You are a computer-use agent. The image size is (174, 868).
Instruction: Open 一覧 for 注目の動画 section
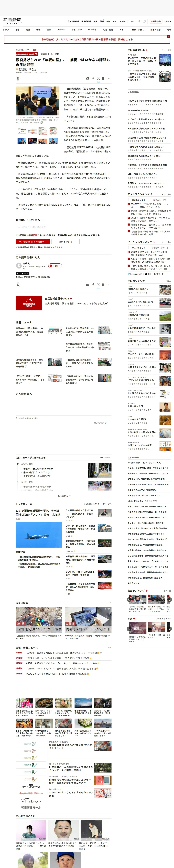click(109, 603)
